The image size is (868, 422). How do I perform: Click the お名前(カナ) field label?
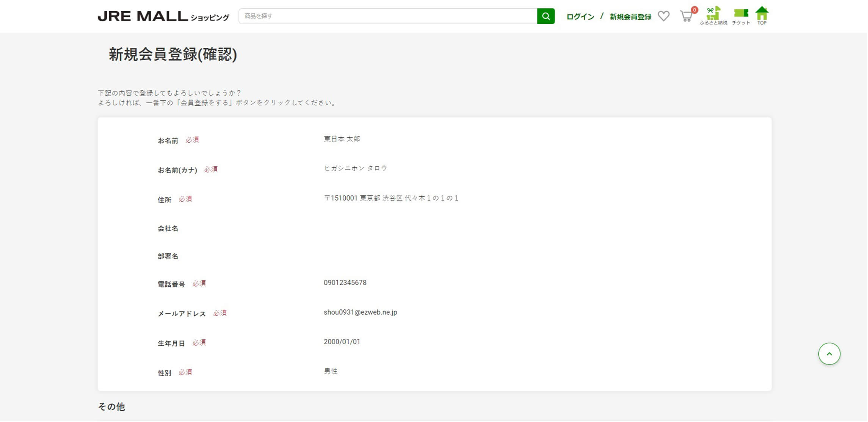coord(177,170)
